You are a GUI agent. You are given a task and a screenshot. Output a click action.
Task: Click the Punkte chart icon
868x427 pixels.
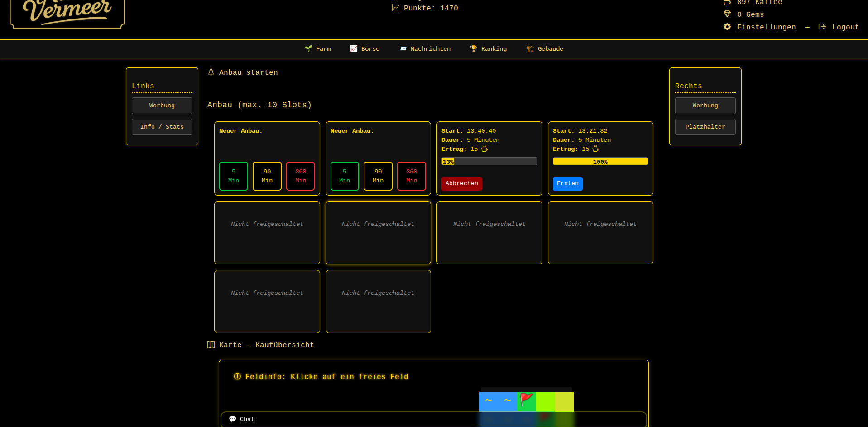click(x=395, y=8)
